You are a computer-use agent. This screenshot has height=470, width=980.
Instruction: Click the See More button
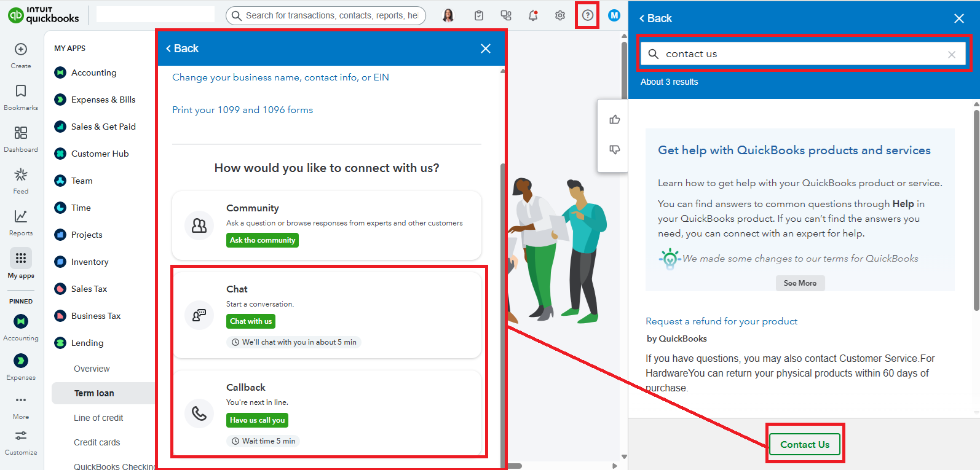[800, 283]
